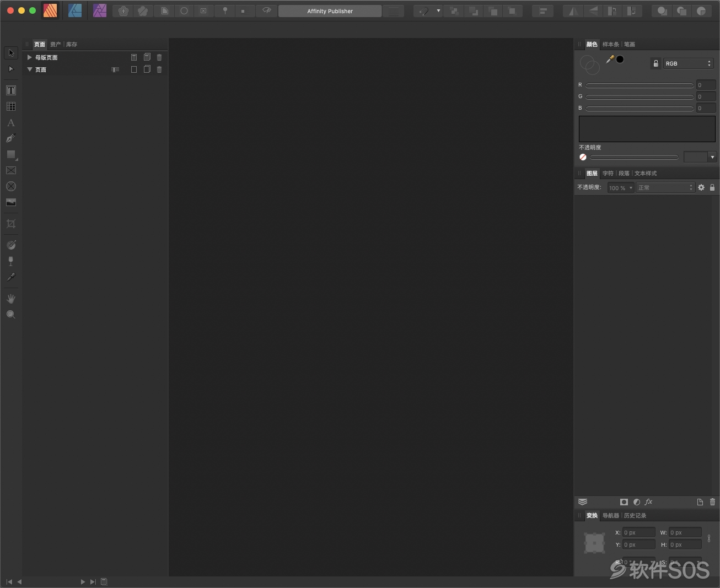Select the Colour Picker tool in toolbar
Image resolution: width=720 pixels, height=588 pixels.
click(11, 277)
